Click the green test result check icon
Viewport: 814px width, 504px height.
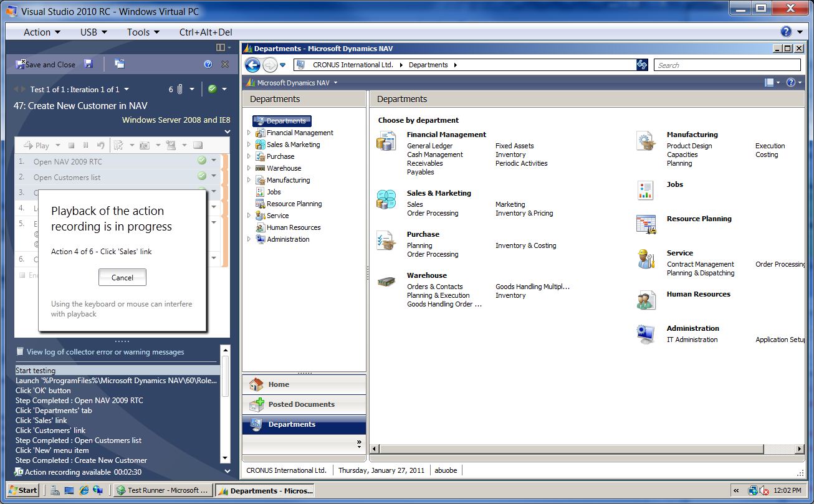213,89
